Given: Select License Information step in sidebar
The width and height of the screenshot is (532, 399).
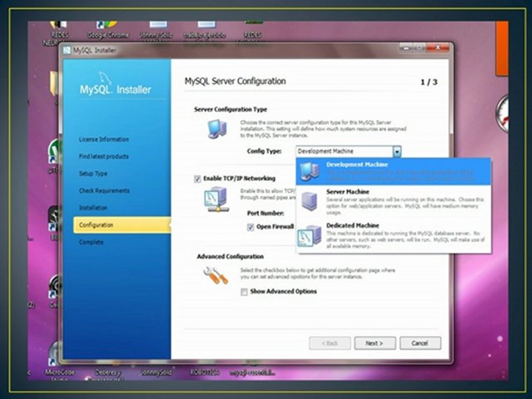Looking at the screenshot, I should click(x=104, y=140).
